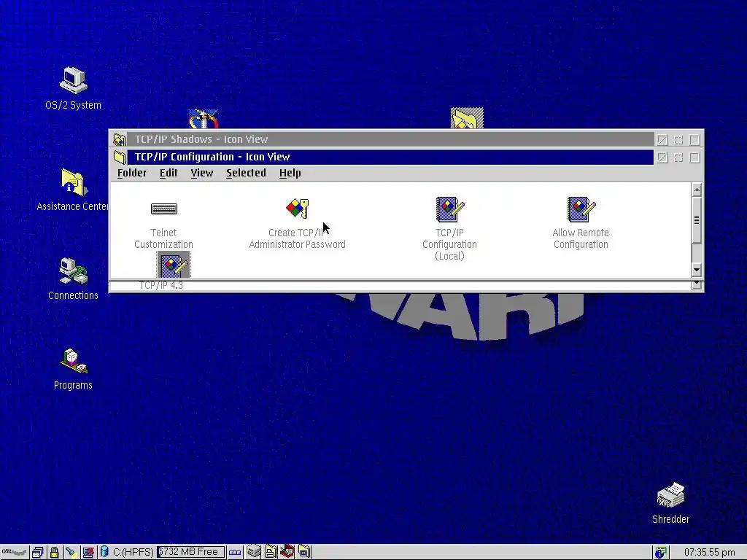Open the Telnet Customization keyboard icon

(x=164, y=209)
